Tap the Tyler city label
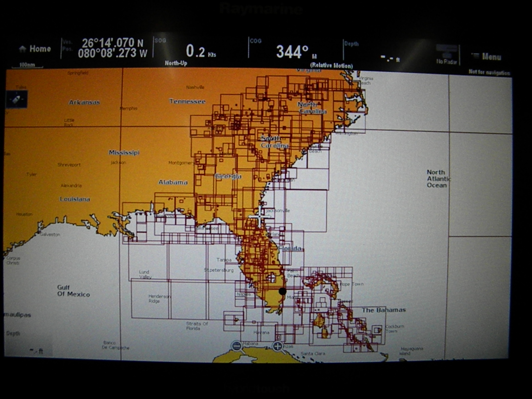 tap(31, 174)
